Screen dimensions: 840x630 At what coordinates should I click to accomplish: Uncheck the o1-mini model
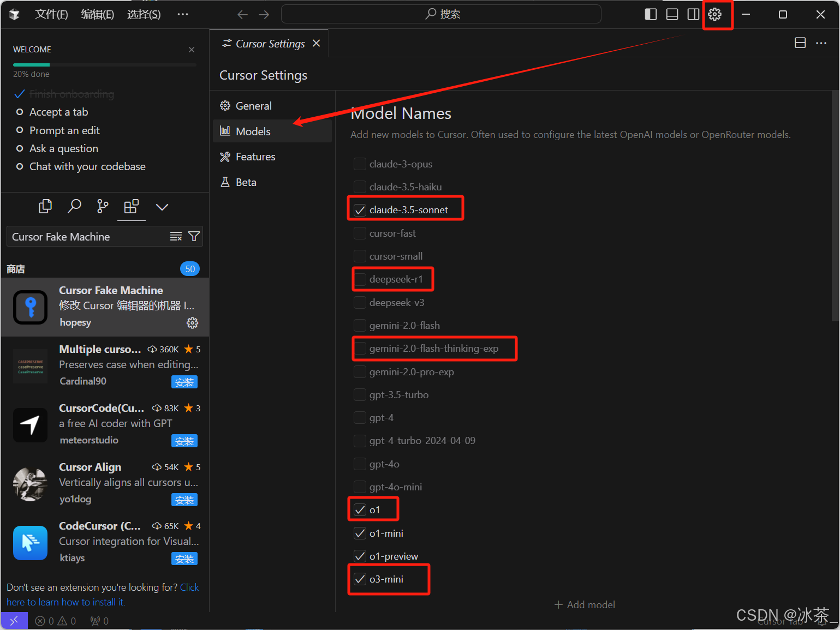(x=360, y=533)
